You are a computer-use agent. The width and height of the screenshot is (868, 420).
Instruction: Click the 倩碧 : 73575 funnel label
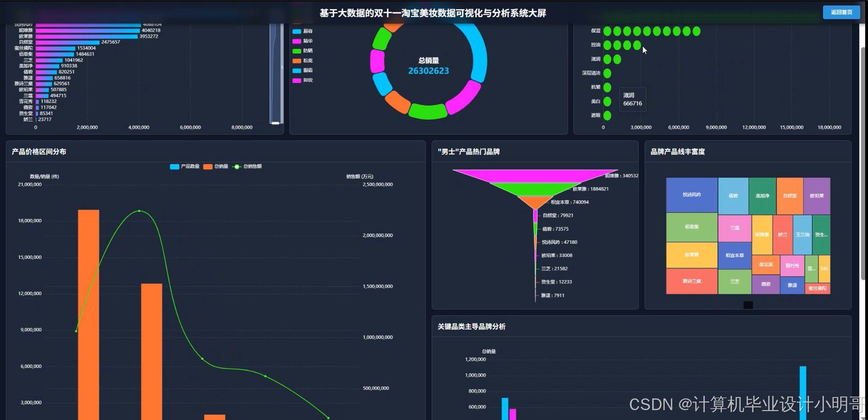click(x=556, y=229)
